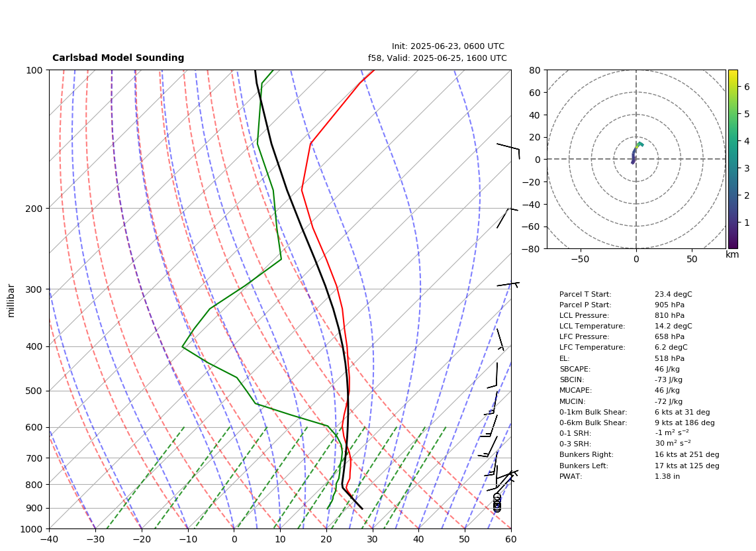This screenshot has height=551, width=756.
Task: Select the "9 kts at 186 deg" value
Action: pyautogui.click(x=685, y=423)
